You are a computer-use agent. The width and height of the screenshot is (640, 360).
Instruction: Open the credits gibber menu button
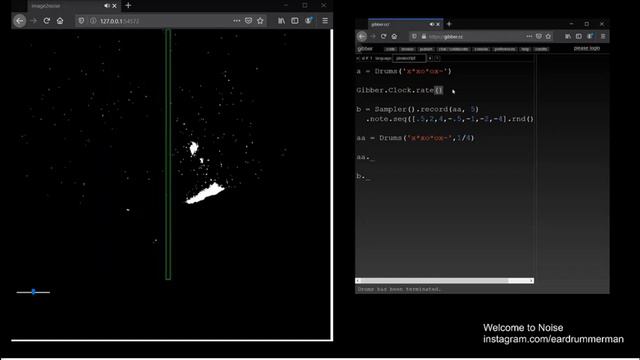tap(541, 49)
